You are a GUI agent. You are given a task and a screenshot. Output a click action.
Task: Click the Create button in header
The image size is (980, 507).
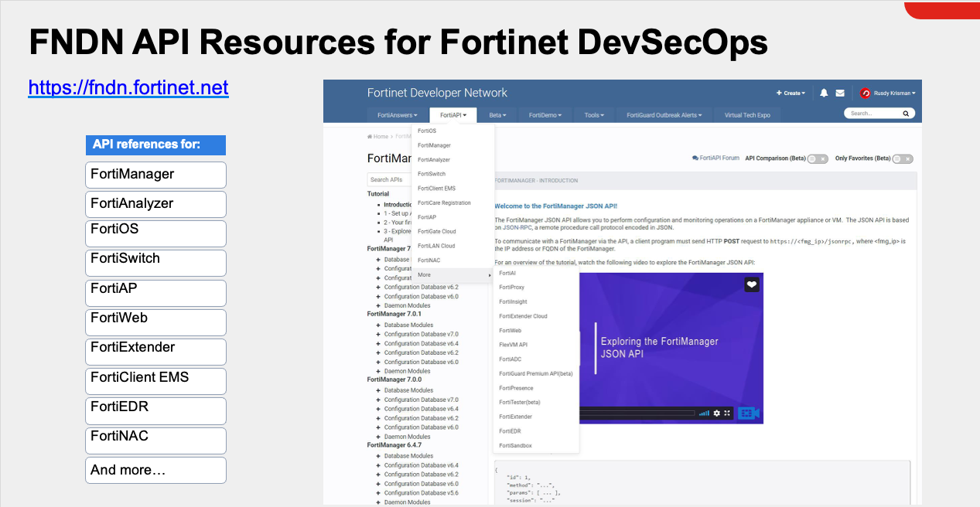pyautogui.click(x=790, y=93)
